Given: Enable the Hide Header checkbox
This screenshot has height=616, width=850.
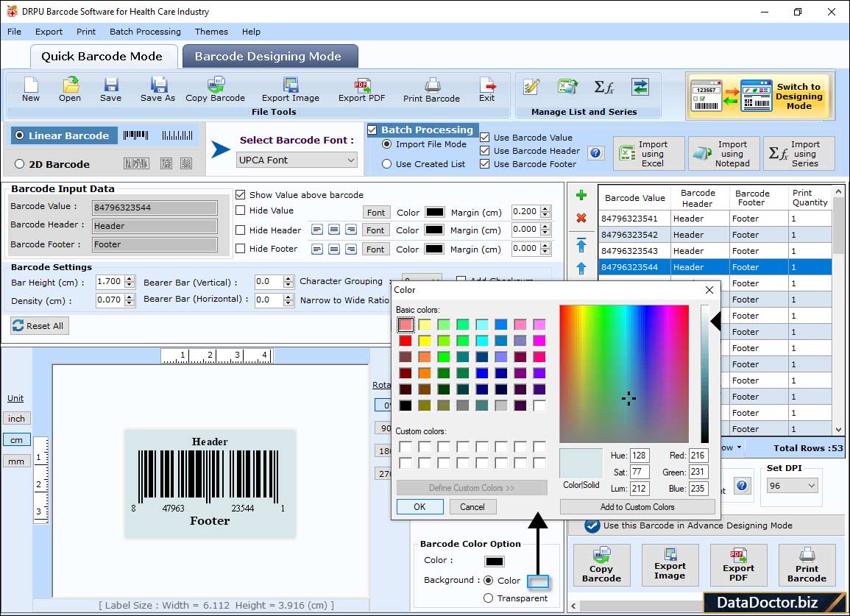Looking at the screenshot, I should point(241,230).
